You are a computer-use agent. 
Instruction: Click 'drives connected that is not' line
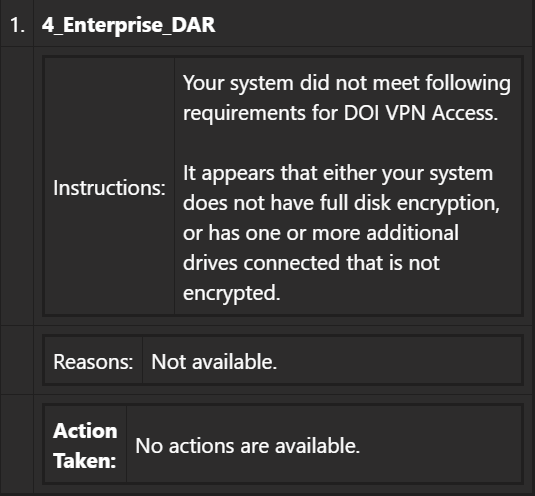pyautogui.click(x=311, y=263)
